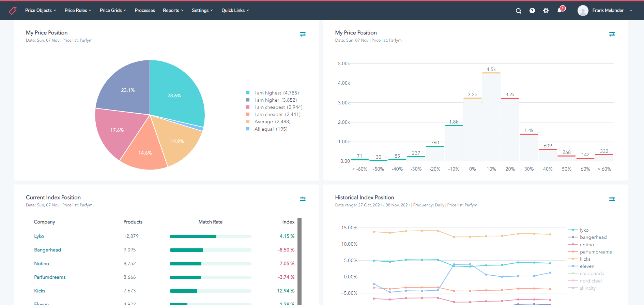Toggle the eleven series in the legend

pyautogui.click(x=581, y=266)
